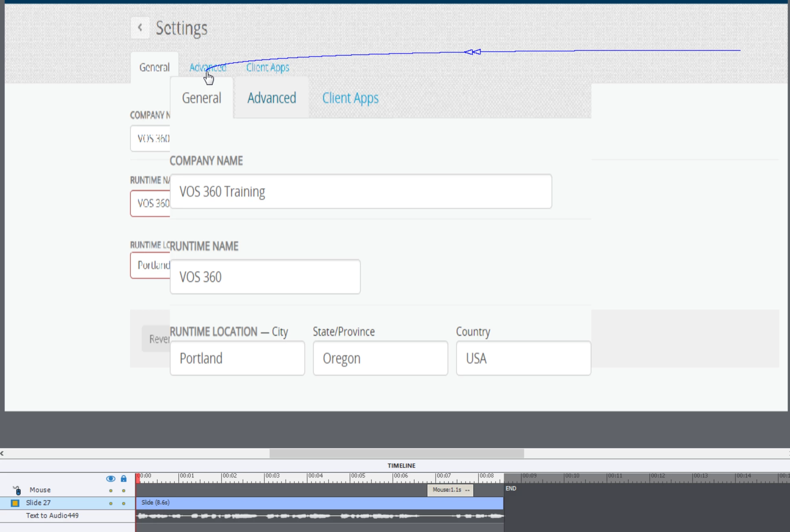Click the 00:14 mark on the timeline ruler
Screen dimensions: 790x532
coord(744,476)
